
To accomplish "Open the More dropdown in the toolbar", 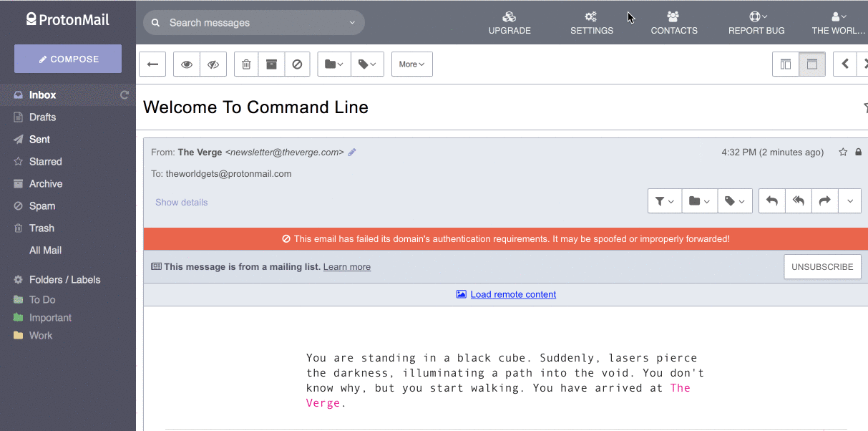I will point(411,64).
